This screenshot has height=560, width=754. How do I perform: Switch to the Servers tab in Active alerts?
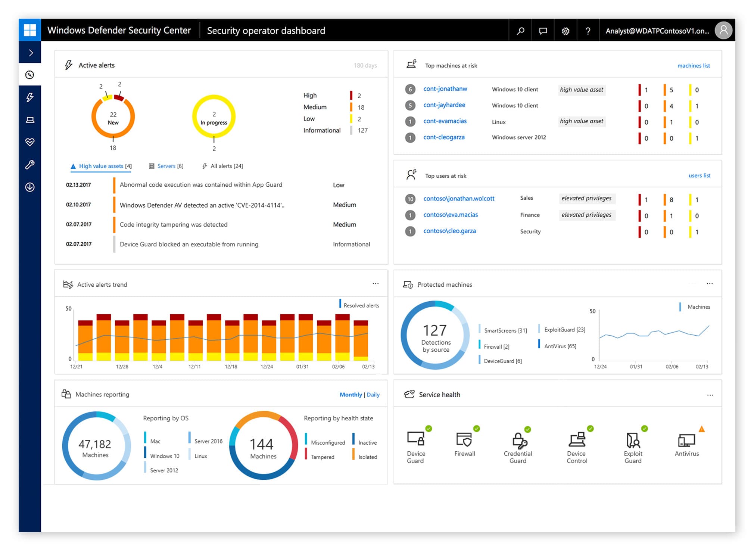[x=167, y=166]
